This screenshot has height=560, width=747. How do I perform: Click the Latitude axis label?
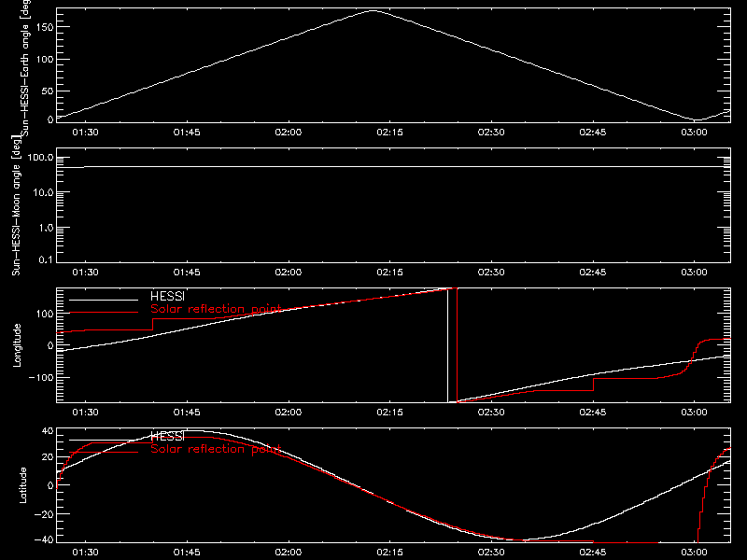coord(22,485)
